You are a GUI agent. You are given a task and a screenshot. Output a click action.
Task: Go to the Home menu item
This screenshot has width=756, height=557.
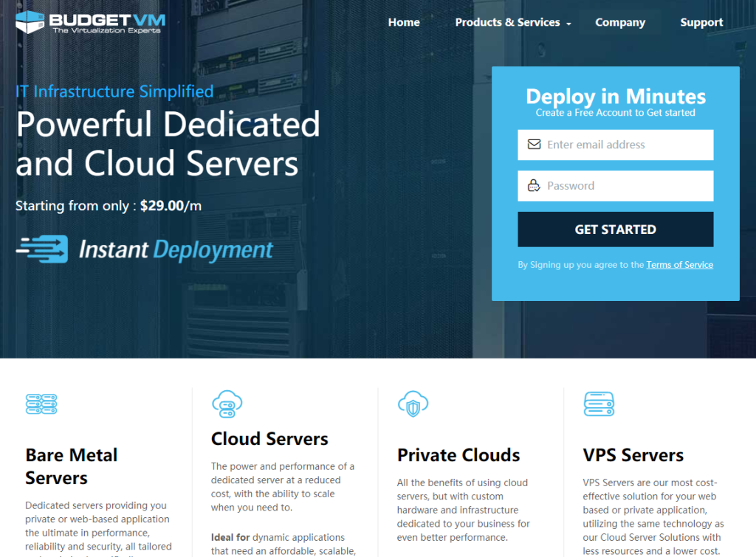tap(404, 22)
